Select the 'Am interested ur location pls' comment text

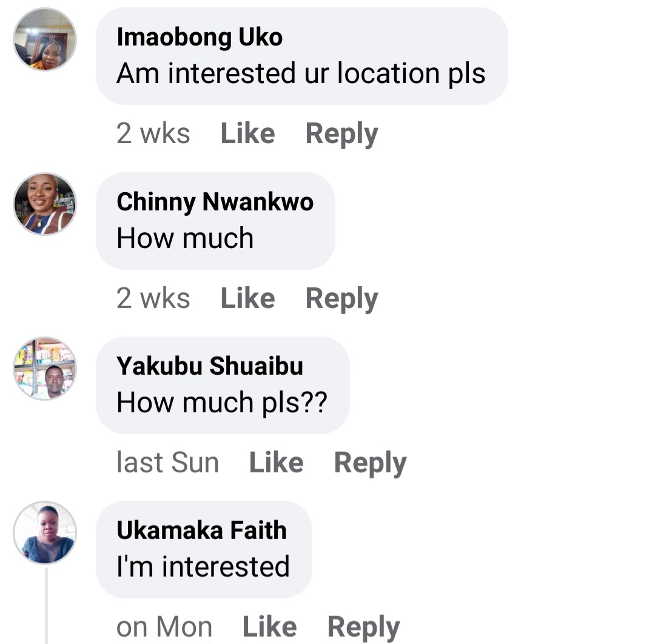tap(301, 74)
